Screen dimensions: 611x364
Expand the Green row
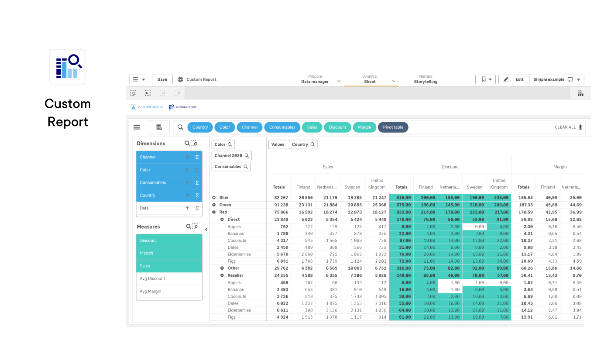click(214, 205)
